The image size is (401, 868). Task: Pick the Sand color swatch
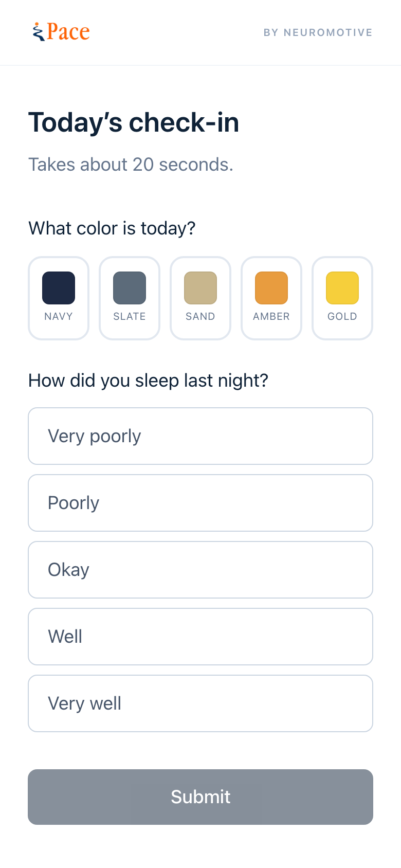200,298
